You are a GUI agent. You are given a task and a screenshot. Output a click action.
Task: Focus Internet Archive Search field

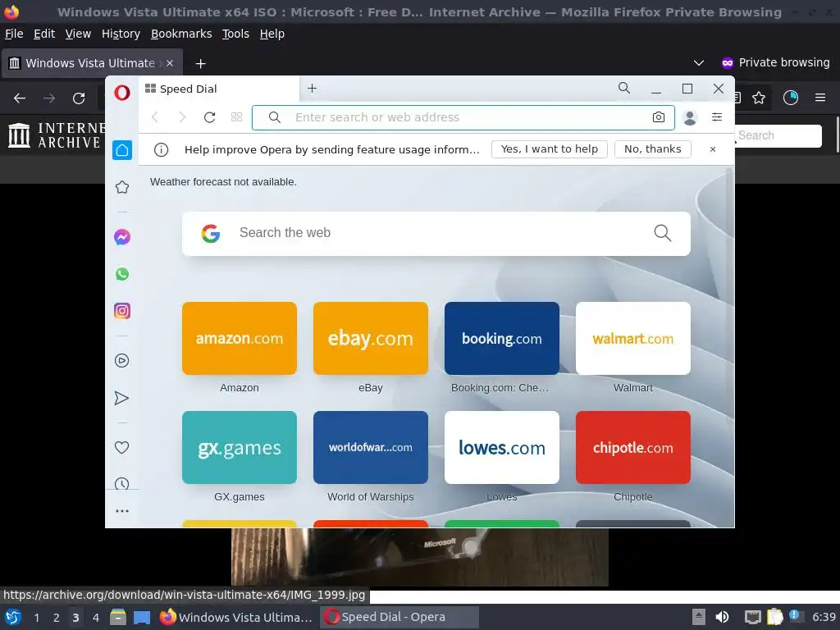pyautogui.click(x=778, y=135)
